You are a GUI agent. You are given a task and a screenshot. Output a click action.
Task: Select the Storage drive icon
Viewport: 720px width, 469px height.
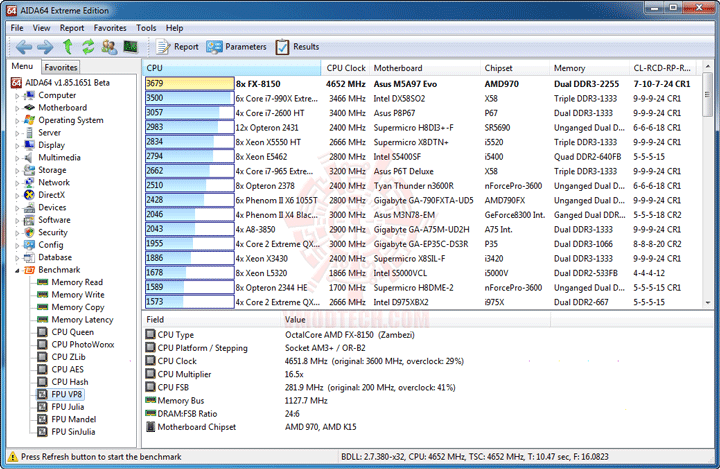tap(29, 170)
